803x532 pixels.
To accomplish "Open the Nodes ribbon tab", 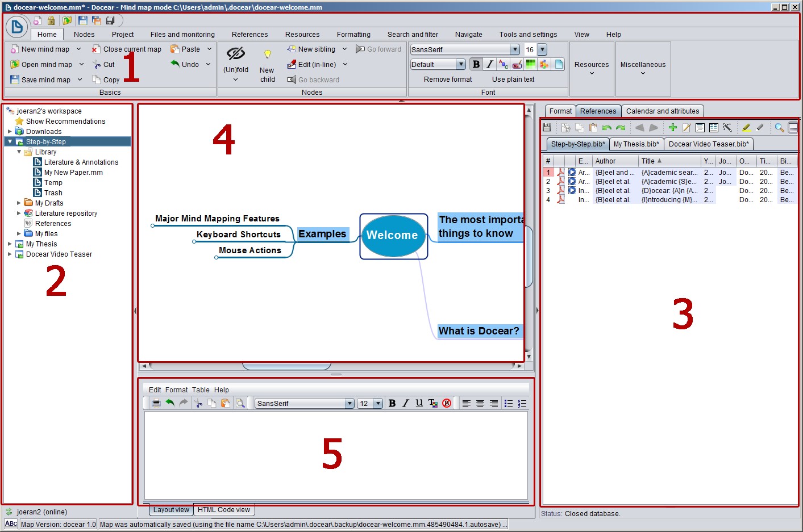I will coord(84,35).
